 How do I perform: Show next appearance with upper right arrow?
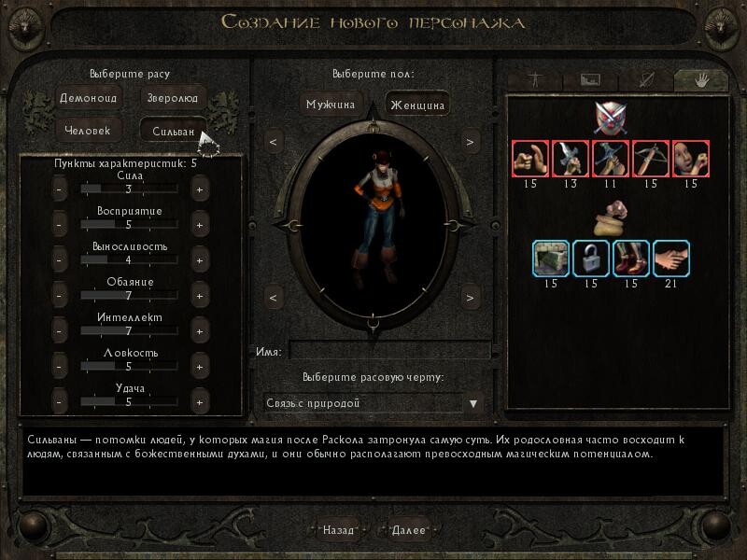[x=471, y=142]
